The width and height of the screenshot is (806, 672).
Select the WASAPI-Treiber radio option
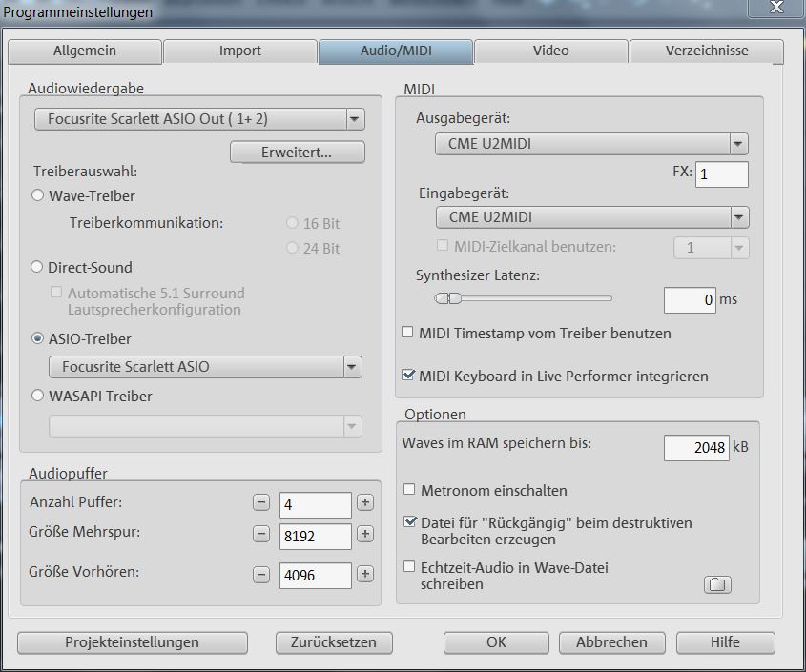tap(38, 396)
